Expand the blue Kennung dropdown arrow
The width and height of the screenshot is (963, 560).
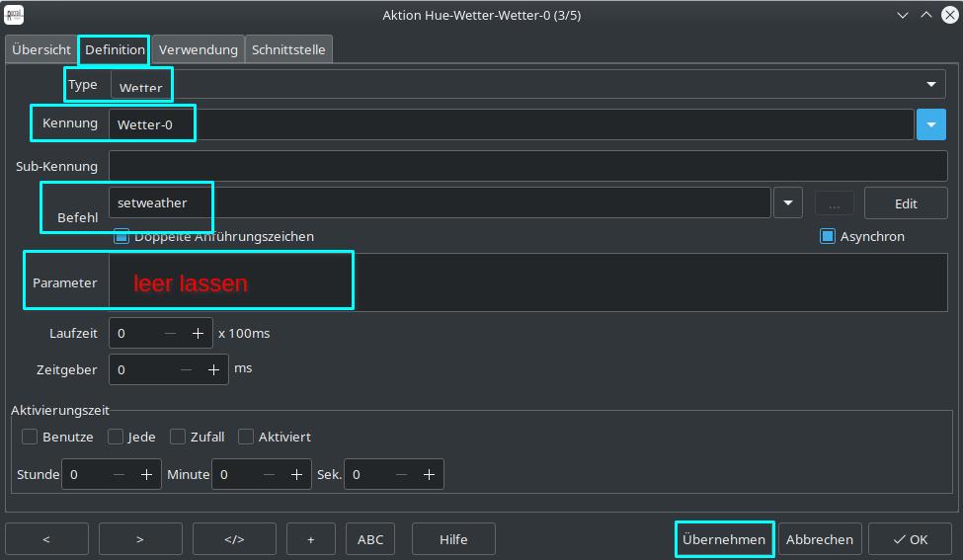tap(931, 124)
